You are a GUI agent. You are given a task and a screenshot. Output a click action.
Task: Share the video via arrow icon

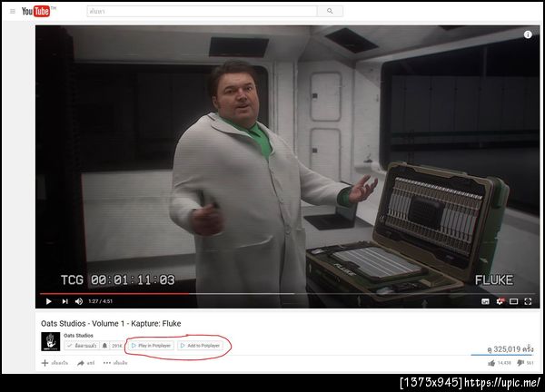pyautogui.click(x=85, y=363)
